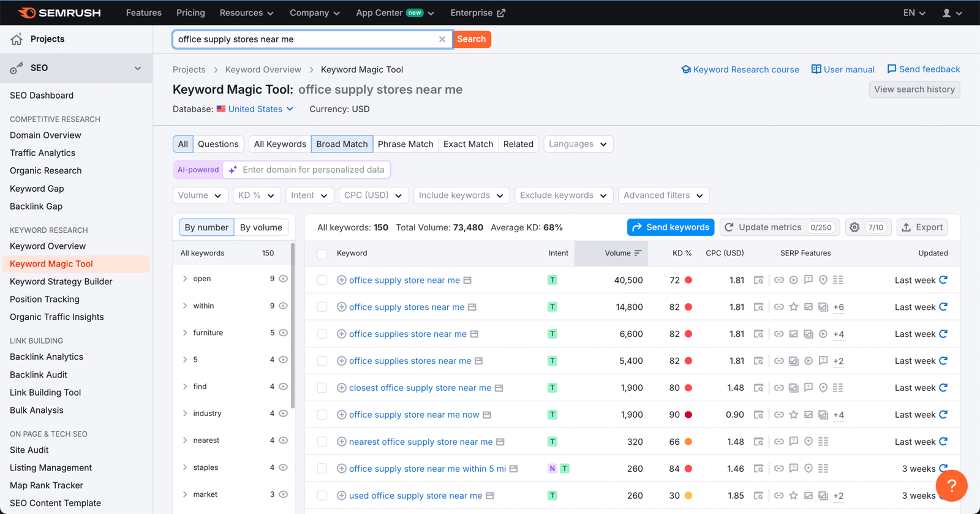View SERP for 'office supplies store near me'
This screenshot has height=514, width=980.
pyautogui.click(x=759, y=334)
